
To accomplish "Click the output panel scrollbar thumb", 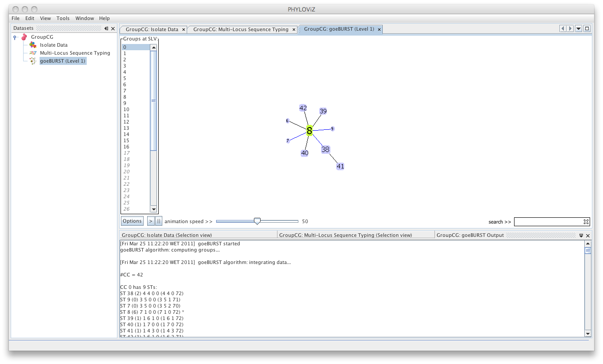I will tap(588, 251).
